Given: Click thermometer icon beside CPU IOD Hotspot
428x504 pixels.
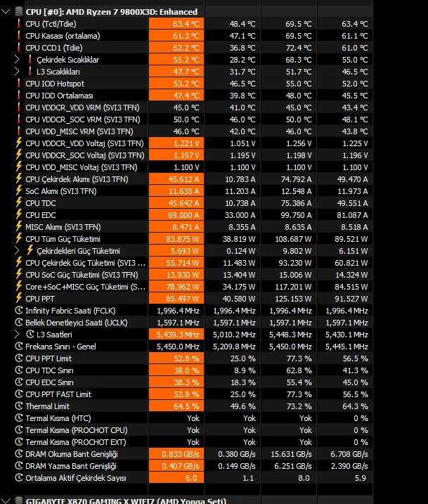Looking at the screenshot, I should tap(19, 83).
